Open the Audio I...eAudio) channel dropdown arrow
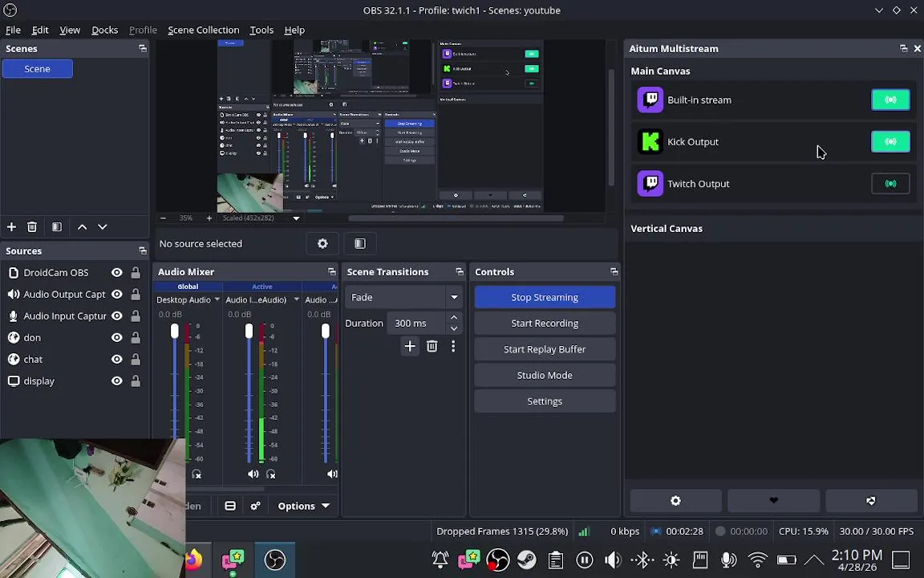This screenshot has height=578, width=924. point(297,299)
